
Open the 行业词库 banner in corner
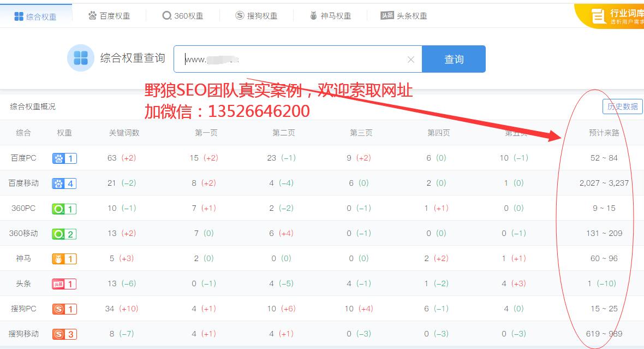tap(611, 16)
